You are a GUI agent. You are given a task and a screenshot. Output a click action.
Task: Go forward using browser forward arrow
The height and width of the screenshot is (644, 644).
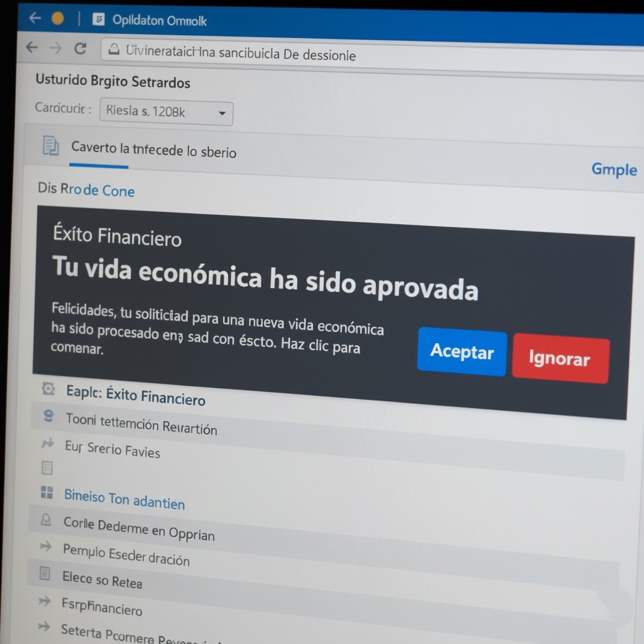point(56,48)
